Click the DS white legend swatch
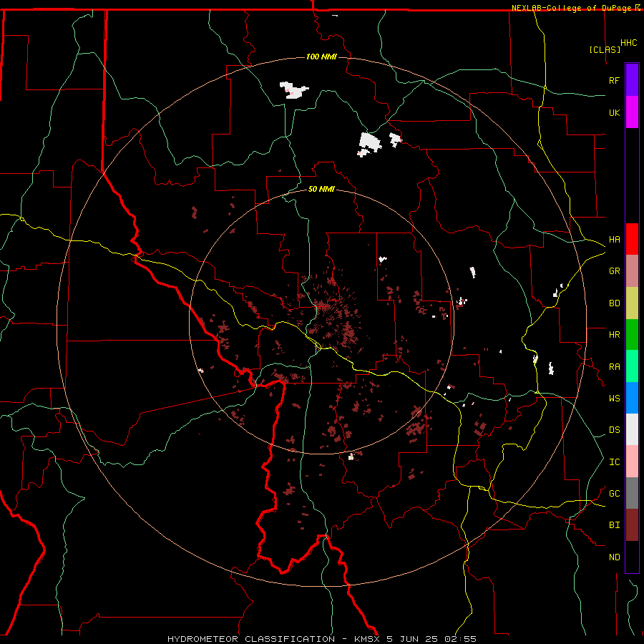The height and width of the screenshot is (644, 644). click(x=632, y=429)
